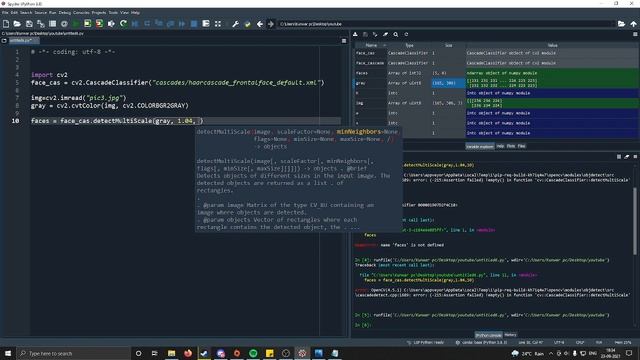
Task: Stop debugging with the blue square icon
Action: click(194, 24)
